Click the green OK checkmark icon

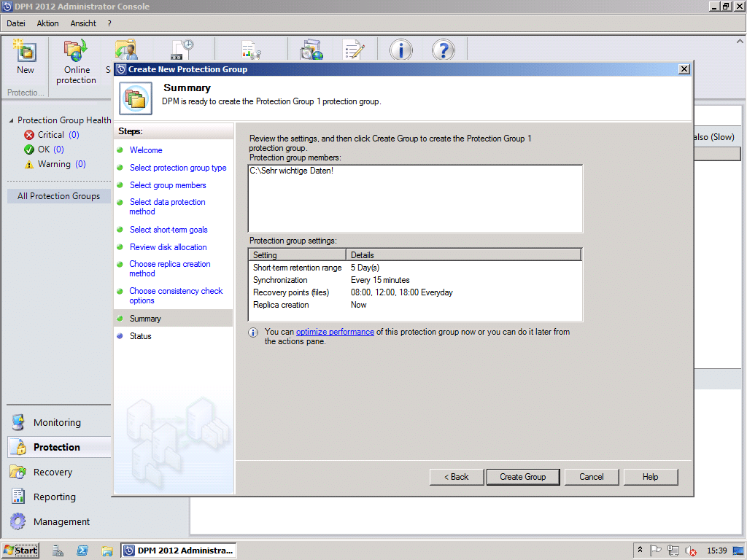pos(29,149)
